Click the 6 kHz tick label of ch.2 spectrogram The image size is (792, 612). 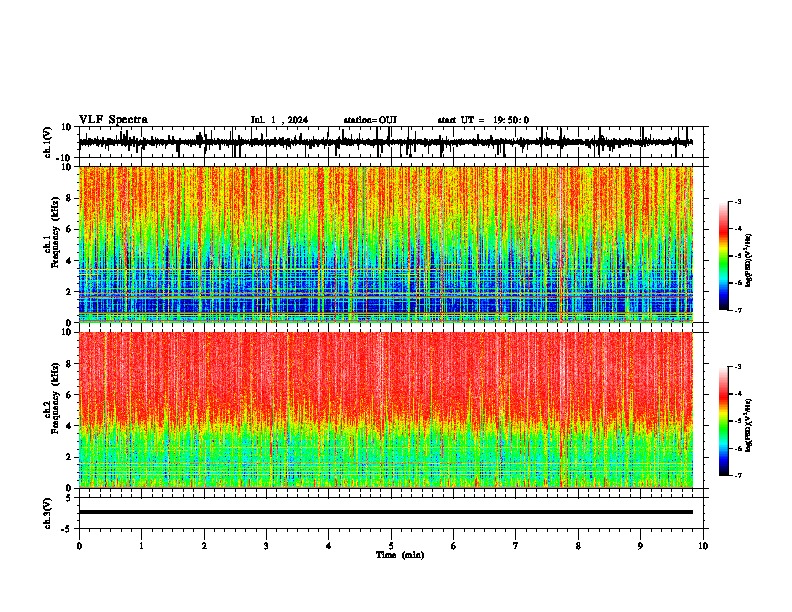pyautogui.click(x=70, y=395)
